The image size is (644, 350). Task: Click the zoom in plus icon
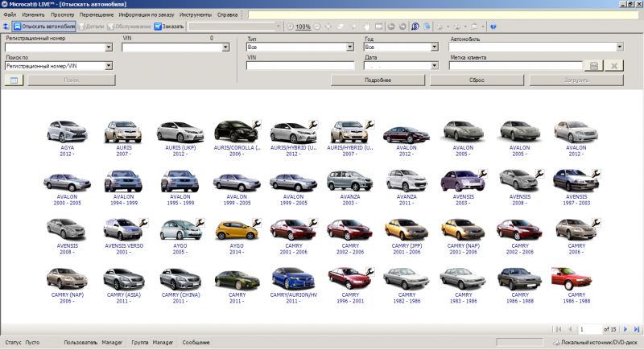pos(290,27)
